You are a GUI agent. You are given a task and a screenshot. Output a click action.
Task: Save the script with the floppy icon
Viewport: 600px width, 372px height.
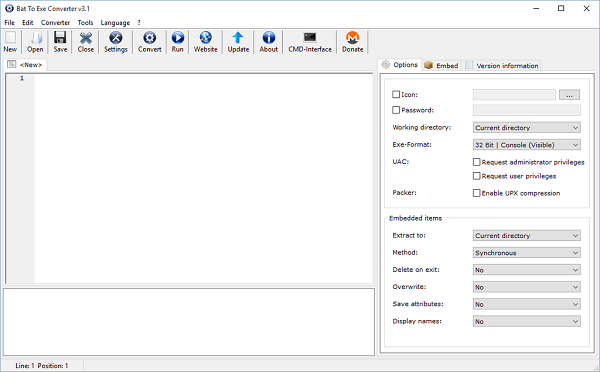(60, 42)
